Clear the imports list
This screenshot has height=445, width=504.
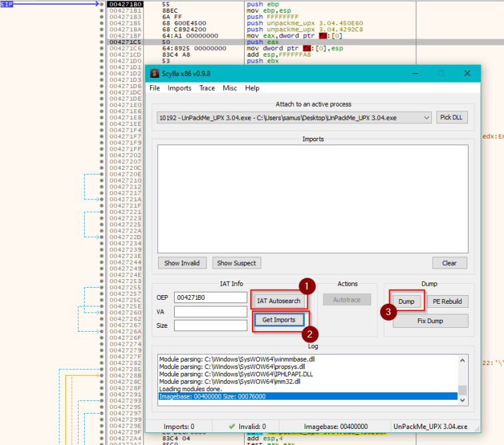(449, 263)
